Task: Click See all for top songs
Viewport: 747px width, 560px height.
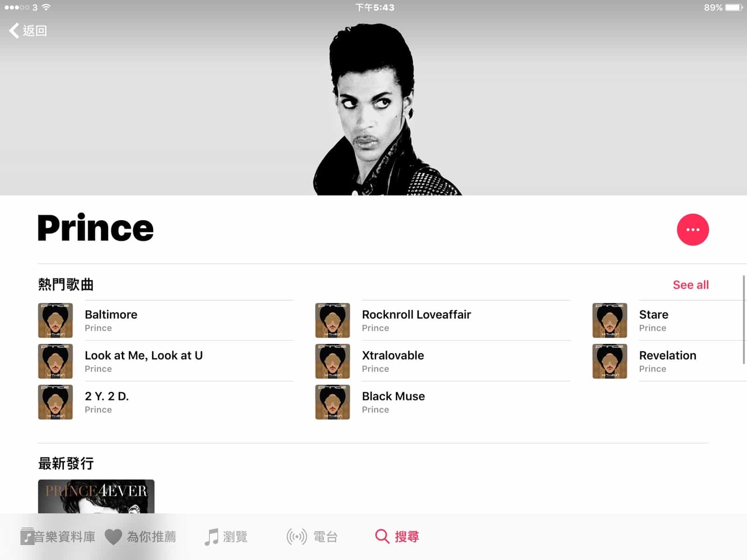Action: click(x=691, y=285)
